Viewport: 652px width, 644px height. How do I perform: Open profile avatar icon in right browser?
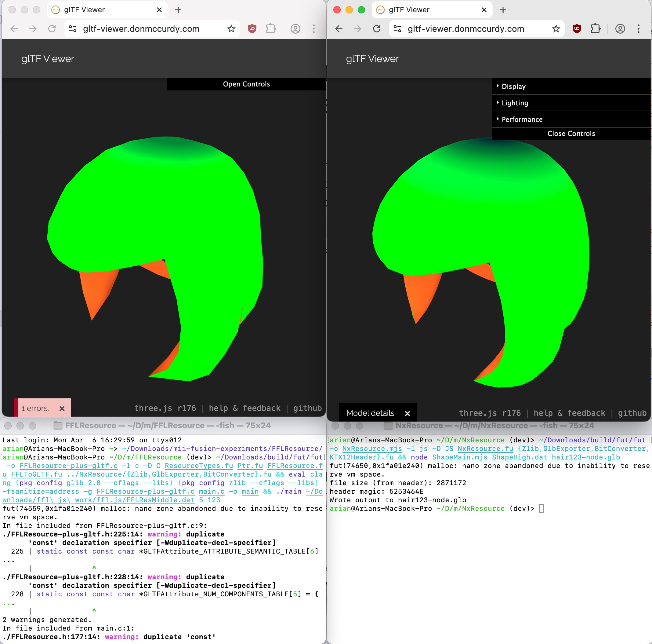(x=620, y=29)
